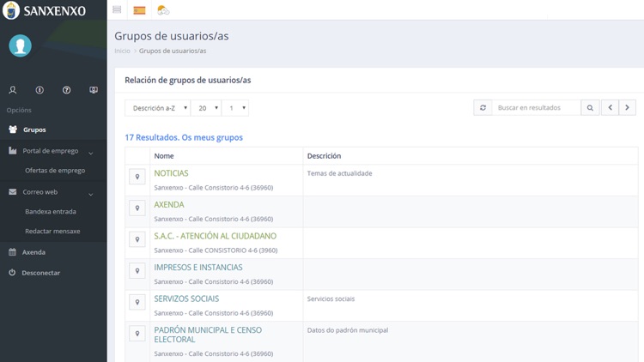The width and height of the screenshot is (644, 362).
Task: Open the help question mark icon
Action: click(66, 90)
